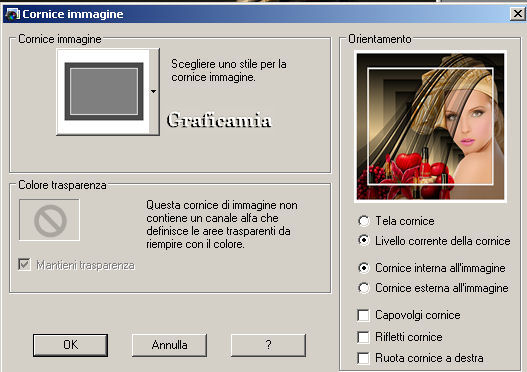This screenshot has height=372, width=527.
Task: Click the Graficamia watermark text
Action: click(x=219, y=120)
